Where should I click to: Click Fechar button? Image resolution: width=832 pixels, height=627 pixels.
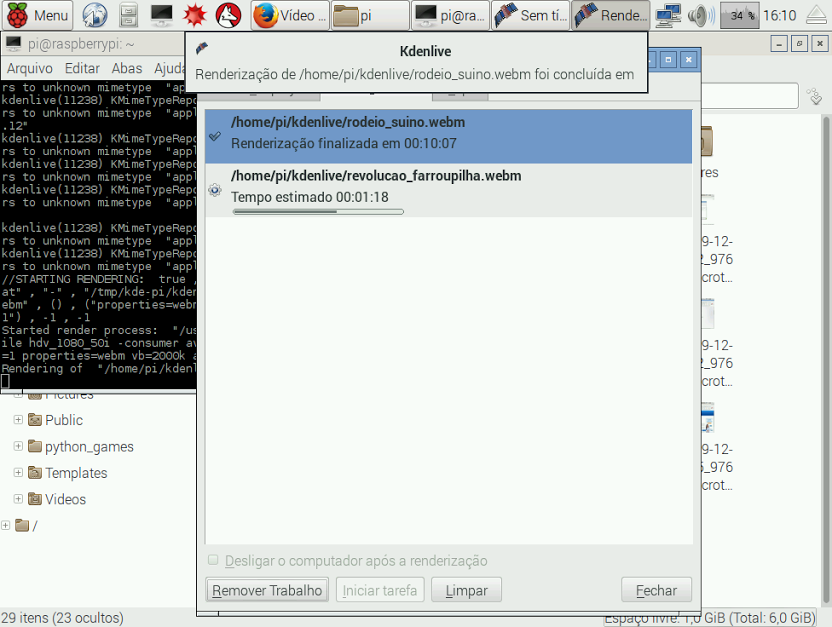[x=656, y=590]
